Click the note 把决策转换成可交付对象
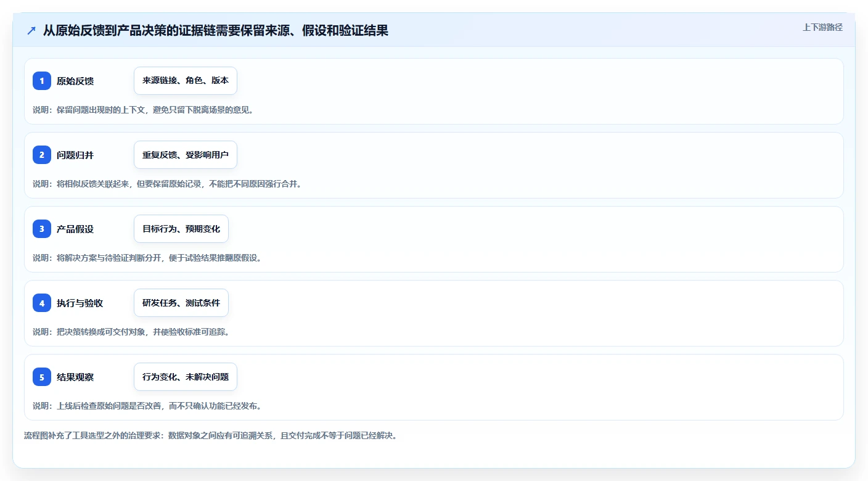Screen dimensions: 868x481 (x=131, y=332)
